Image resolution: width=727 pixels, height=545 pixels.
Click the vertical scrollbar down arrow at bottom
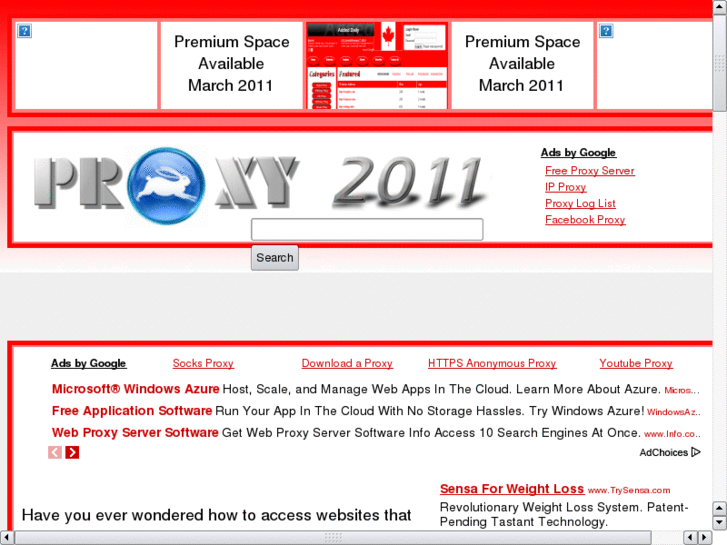pos(720,523)
